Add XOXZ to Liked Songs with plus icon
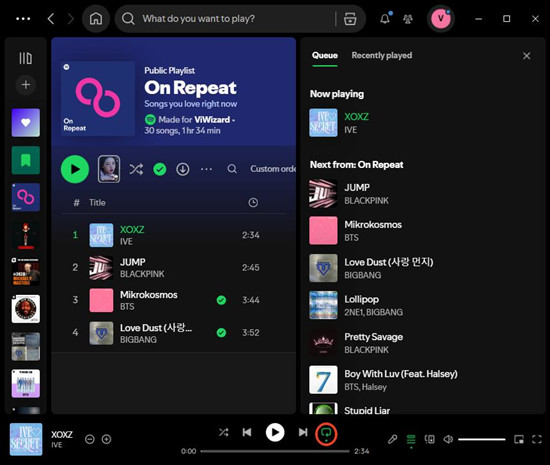This screenshot has height=465, width=550. click(x=106, y=439)
